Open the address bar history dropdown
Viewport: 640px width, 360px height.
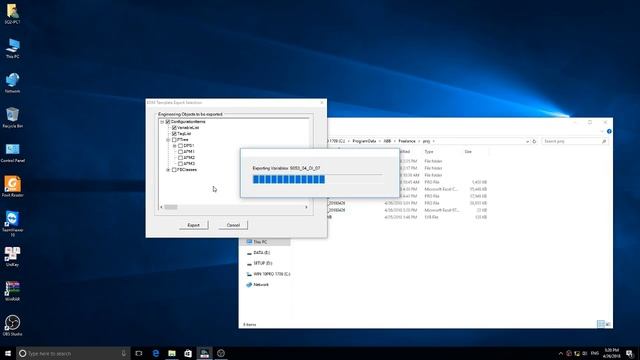tap(527, 141)
